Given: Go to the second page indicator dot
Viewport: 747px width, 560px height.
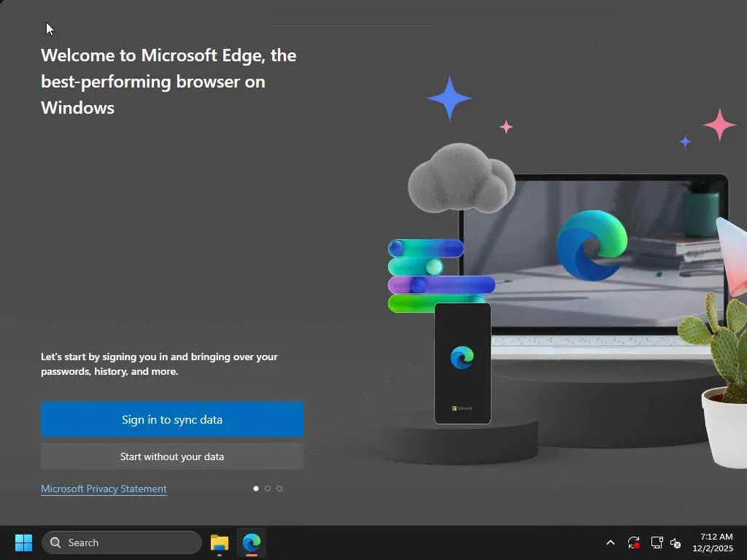Looking at the screenshot, I should point(268,489).
